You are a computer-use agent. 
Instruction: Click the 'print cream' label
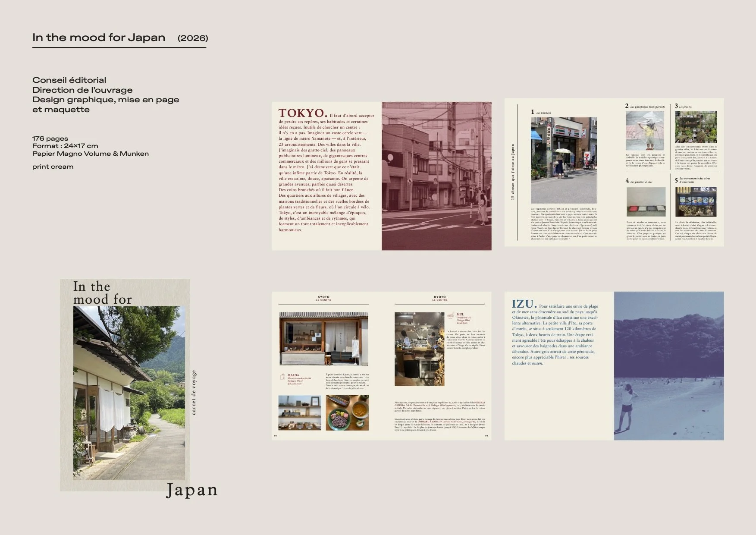(x=53, y=167)
